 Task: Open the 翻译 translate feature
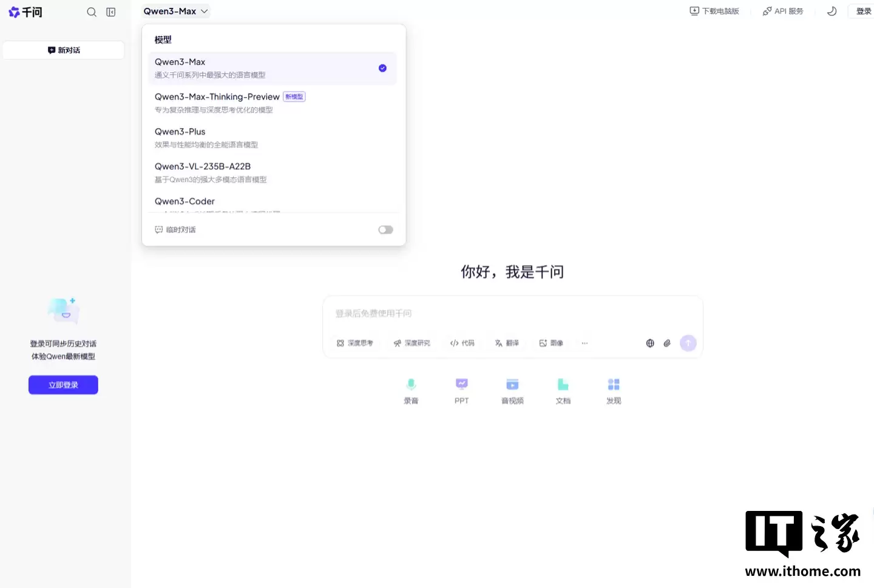506,343
